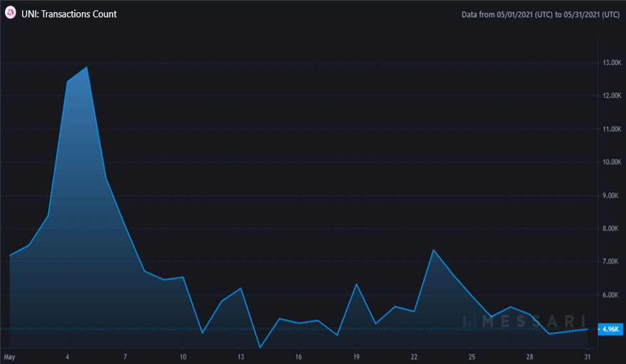Click the 31 date tick label
This screenshot has width=626, height=364.
pos(587,357)
